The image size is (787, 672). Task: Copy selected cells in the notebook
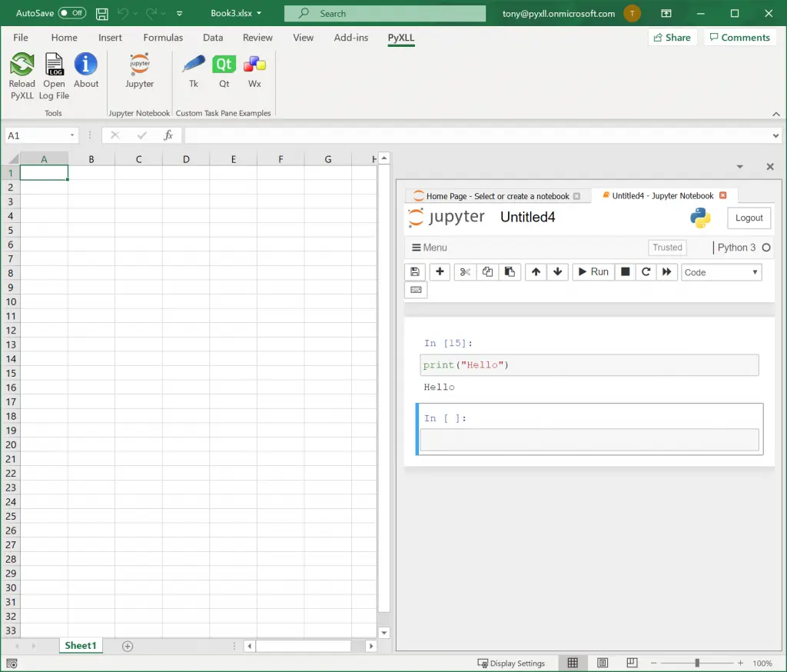pyautogui.click(x=487, y=271)
